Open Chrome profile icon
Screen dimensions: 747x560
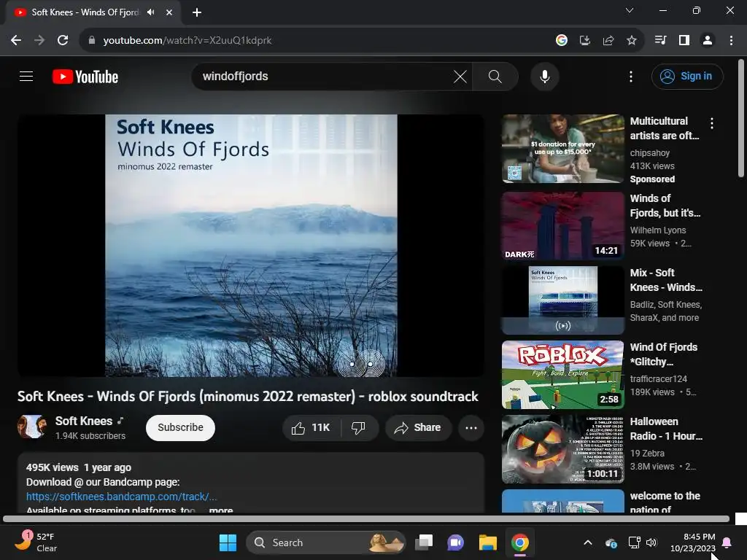[708, 40]
